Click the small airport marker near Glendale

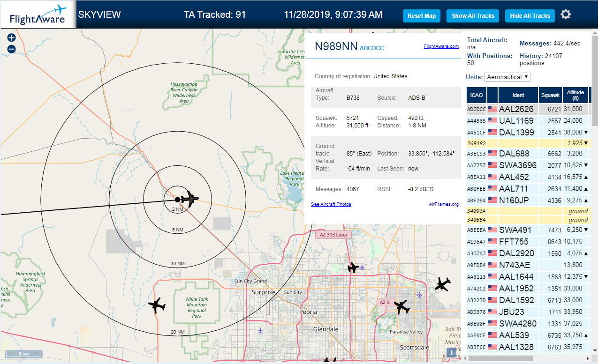(x=260, y=330)
